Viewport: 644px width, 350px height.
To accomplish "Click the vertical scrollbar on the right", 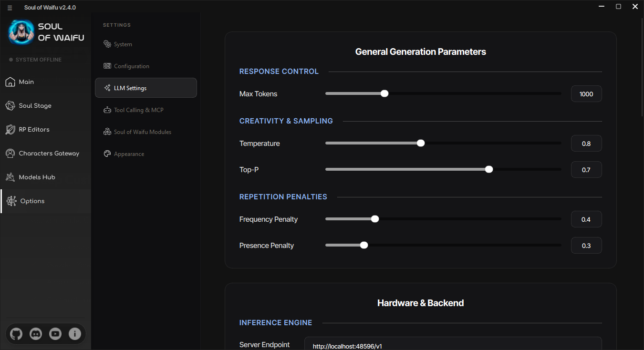I will click(x=642, y=67).
